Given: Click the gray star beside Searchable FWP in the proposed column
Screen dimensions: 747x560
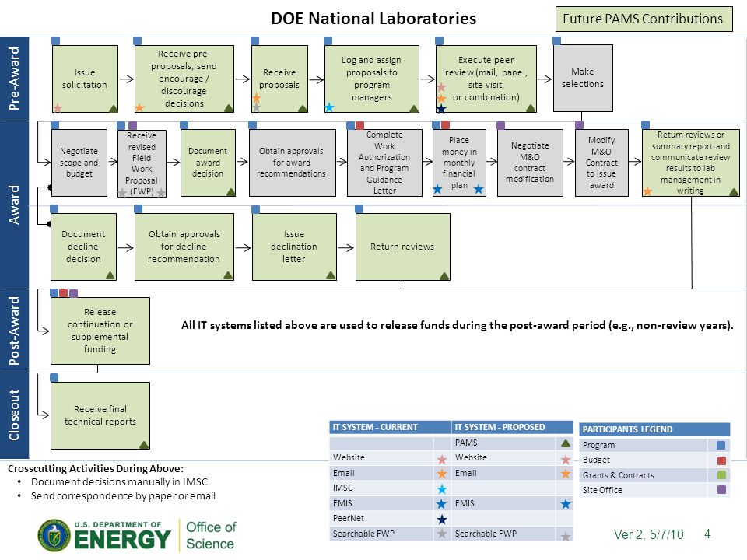Looking at the screenshot, I should (x=566, y=536).
